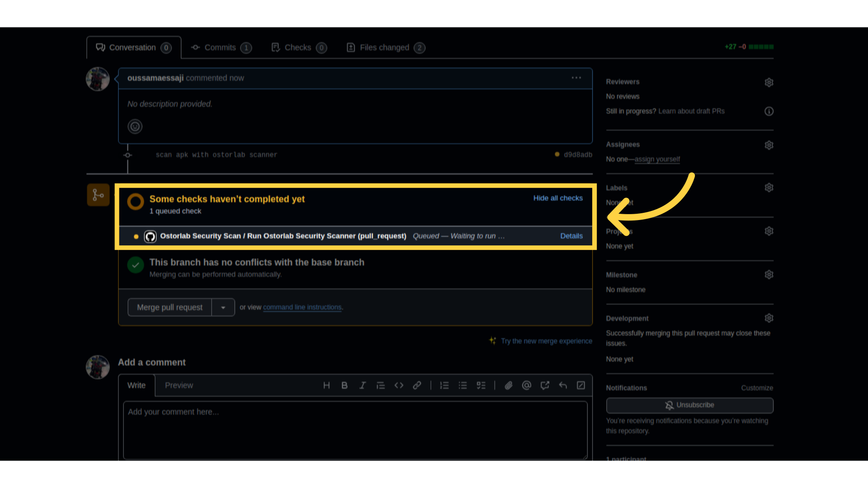Image resolution: width=868 pixels, height=488 pixels.
Task: Click the attach files paperclip icon
Action: (x=509, y=385)
